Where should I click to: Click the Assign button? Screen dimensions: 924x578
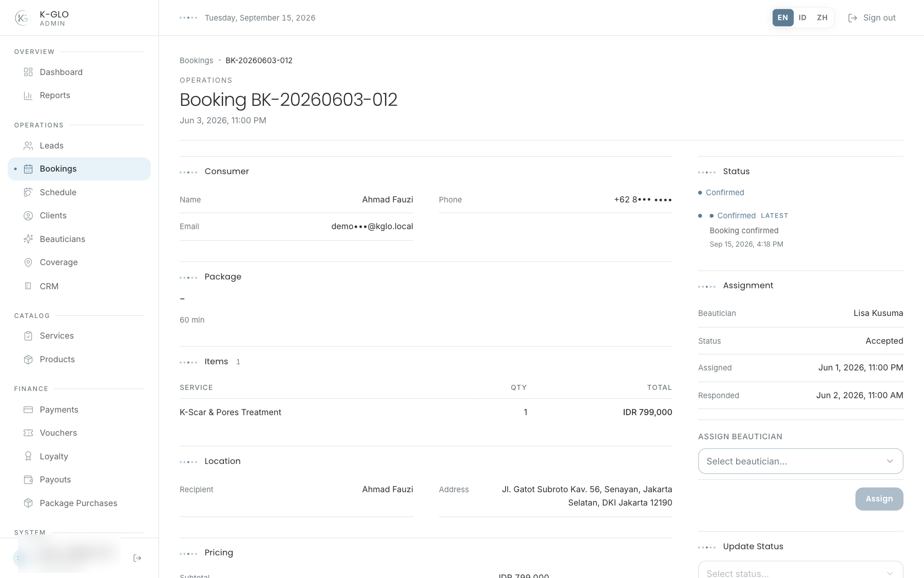[879, 499]
